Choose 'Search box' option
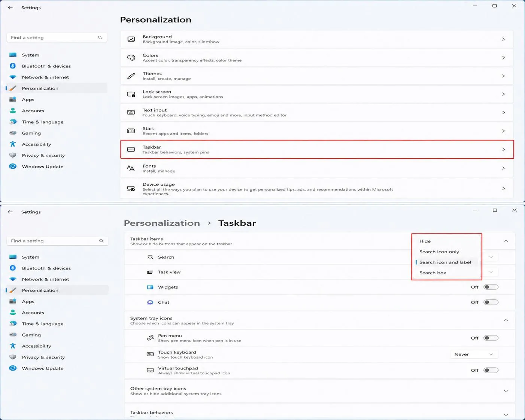 pos(446,273)
